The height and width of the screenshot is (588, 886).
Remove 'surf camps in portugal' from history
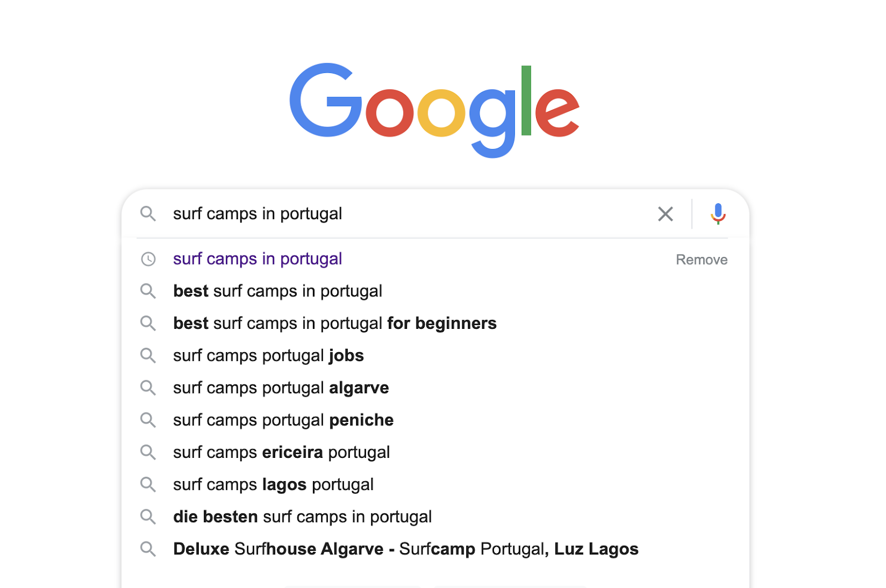[701, 260]
